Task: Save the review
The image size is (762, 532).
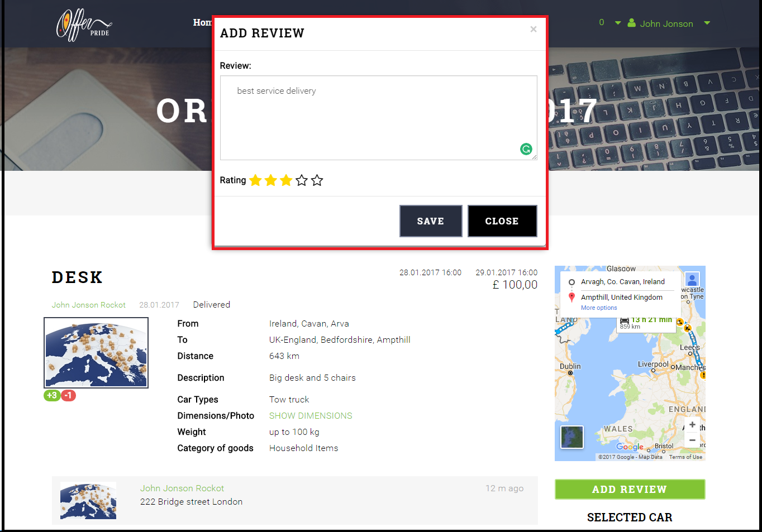Action: pyautogui.click(x=431, y=221)
